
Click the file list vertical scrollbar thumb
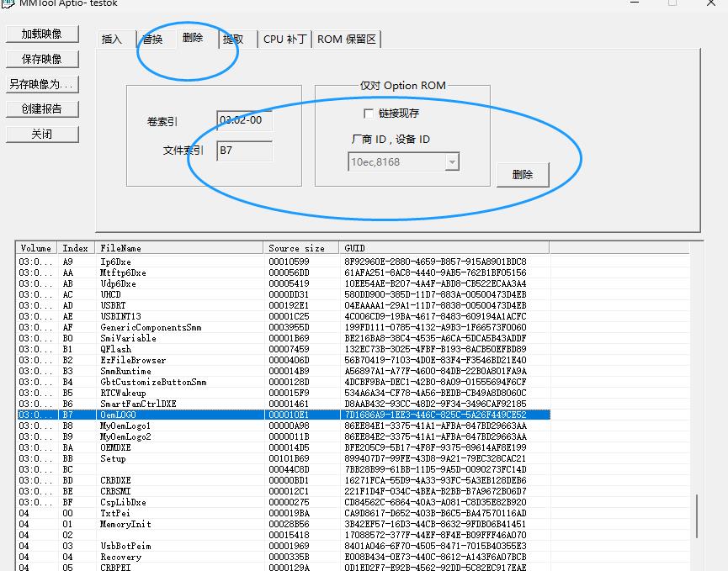pos(696,516)
